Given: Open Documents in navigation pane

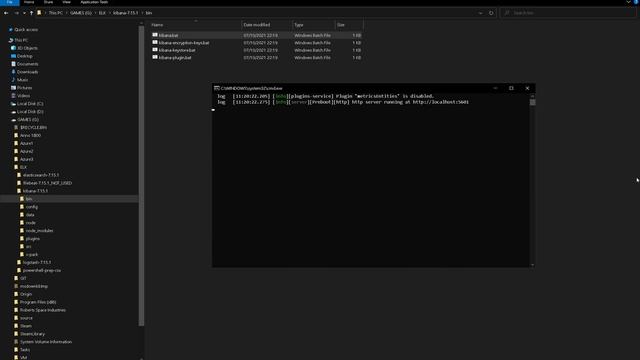Looking at the screenshot, I should pos(27,64).
